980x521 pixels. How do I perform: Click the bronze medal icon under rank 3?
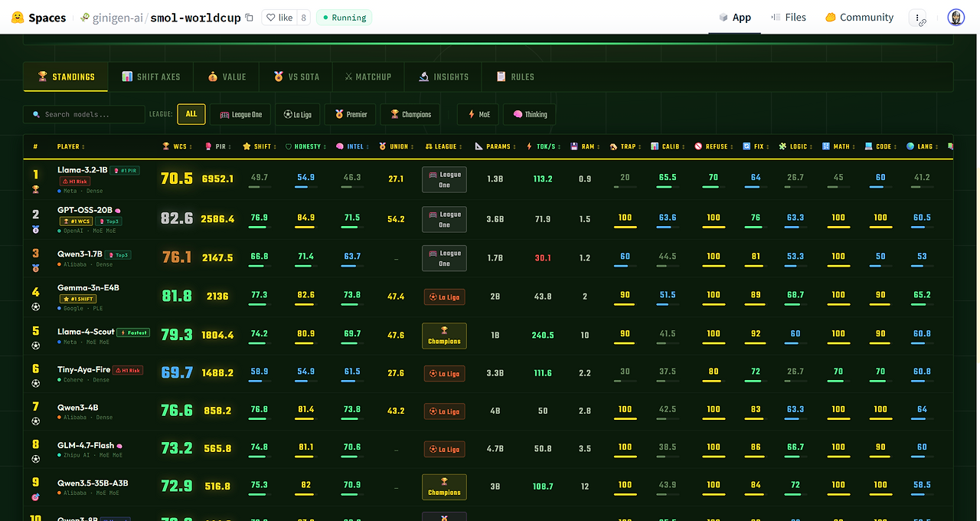pos(35,267)
